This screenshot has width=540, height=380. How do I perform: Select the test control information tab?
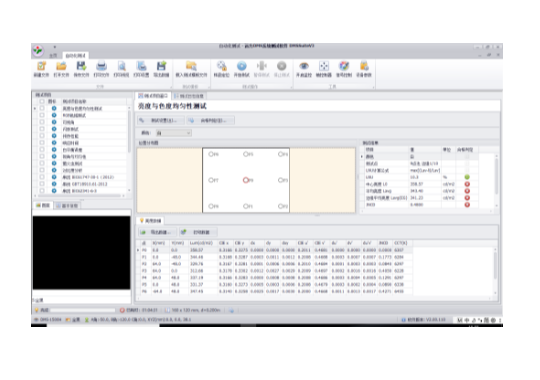(x=189, y=96)
